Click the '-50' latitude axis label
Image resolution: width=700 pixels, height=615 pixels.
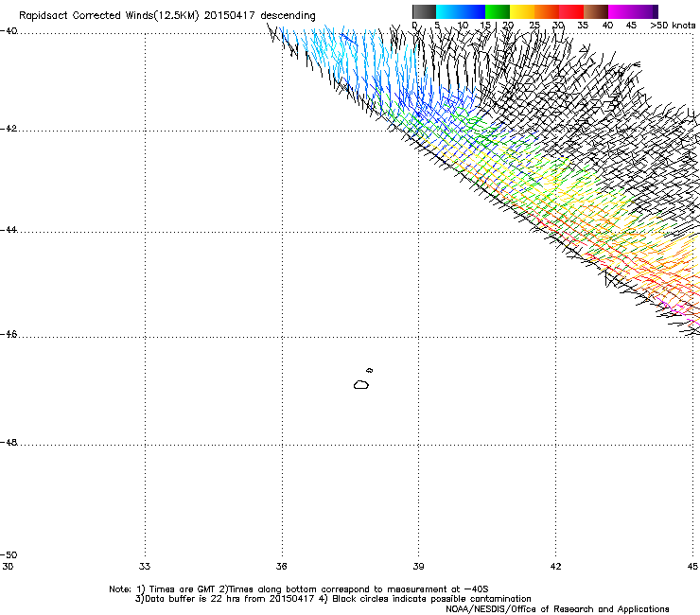[9, 555]
